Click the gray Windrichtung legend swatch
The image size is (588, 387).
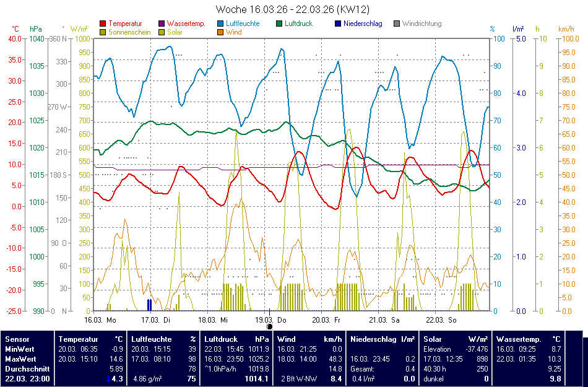[397, 24]
